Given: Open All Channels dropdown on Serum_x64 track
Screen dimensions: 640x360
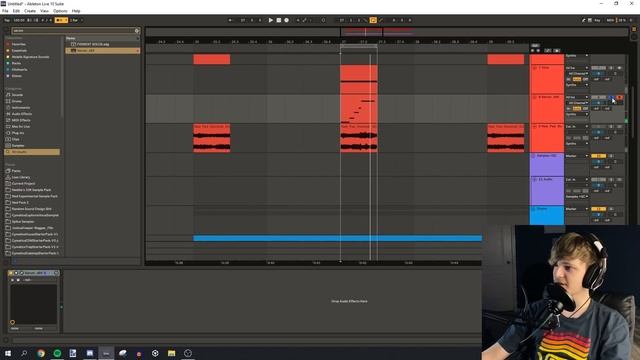Looking at the screenshot, I should coord(577,103).
